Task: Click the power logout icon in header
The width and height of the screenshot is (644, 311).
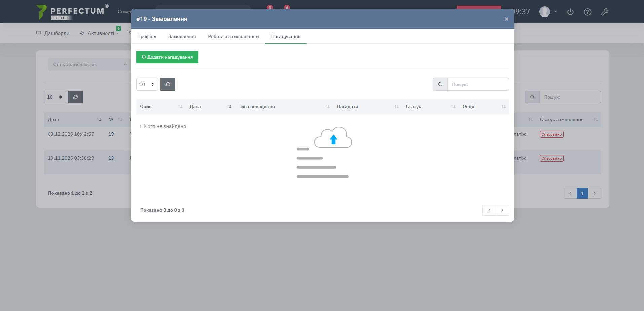Action: (570, 12)
